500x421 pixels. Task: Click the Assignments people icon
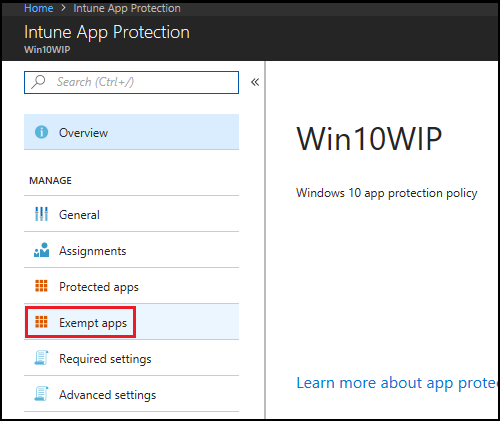point(41,250)
